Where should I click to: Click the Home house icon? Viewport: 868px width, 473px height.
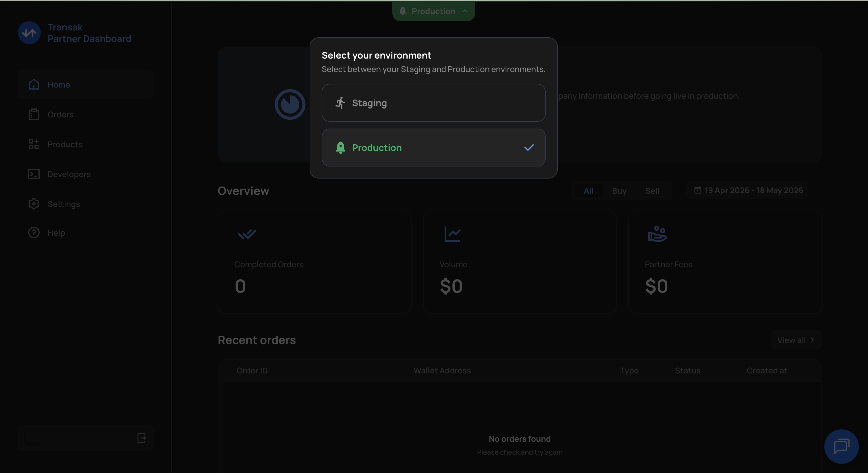coord(34,84)
